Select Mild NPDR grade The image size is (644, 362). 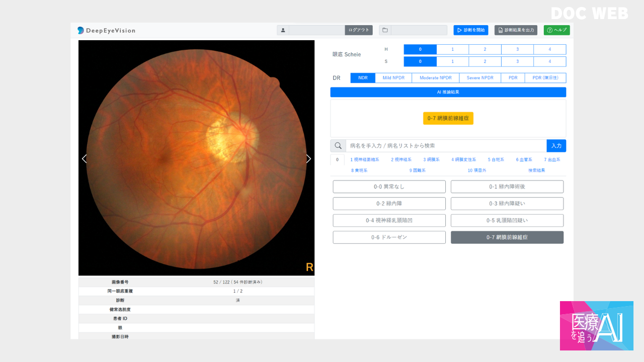pyautogui.click(x=393, y=78)
